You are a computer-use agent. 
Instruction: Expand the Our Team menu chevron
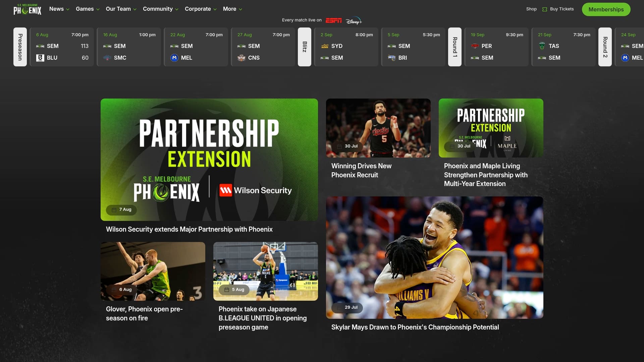point(135,9)
